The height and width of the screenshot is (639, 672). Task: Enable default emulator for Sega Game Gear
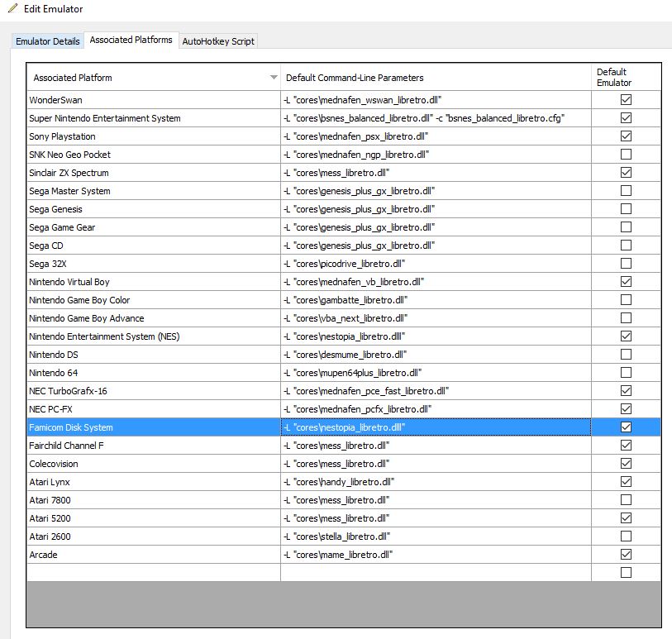(627, 227)
